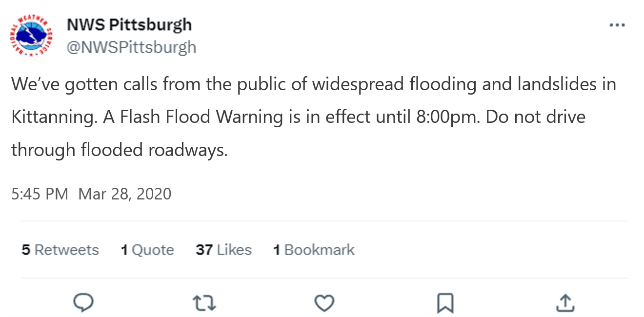This screenshot has width=644, height=317.
Task: Select the Mar 28, 2020 date
Action: click(125, 194)
